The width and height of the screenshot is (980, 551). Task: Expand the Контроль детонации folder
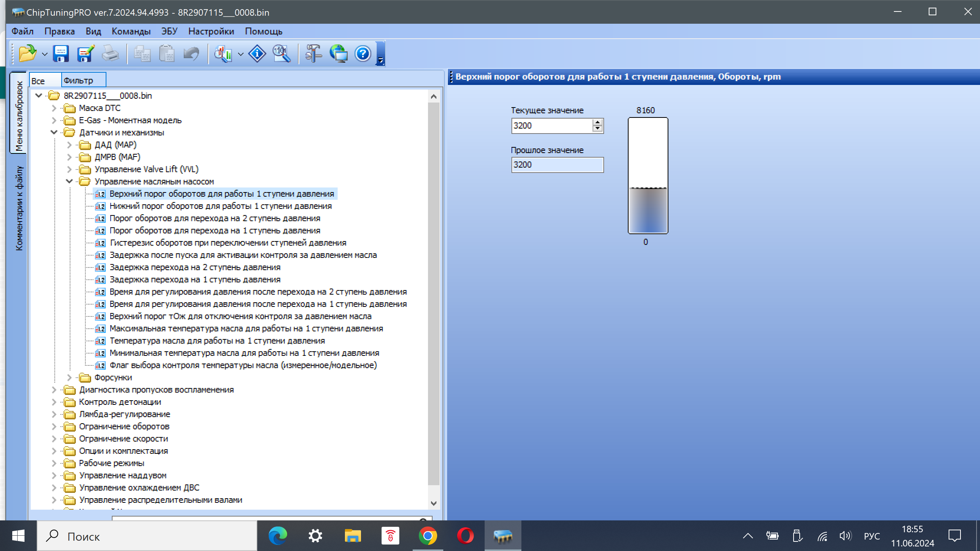(x=54, y=402)
